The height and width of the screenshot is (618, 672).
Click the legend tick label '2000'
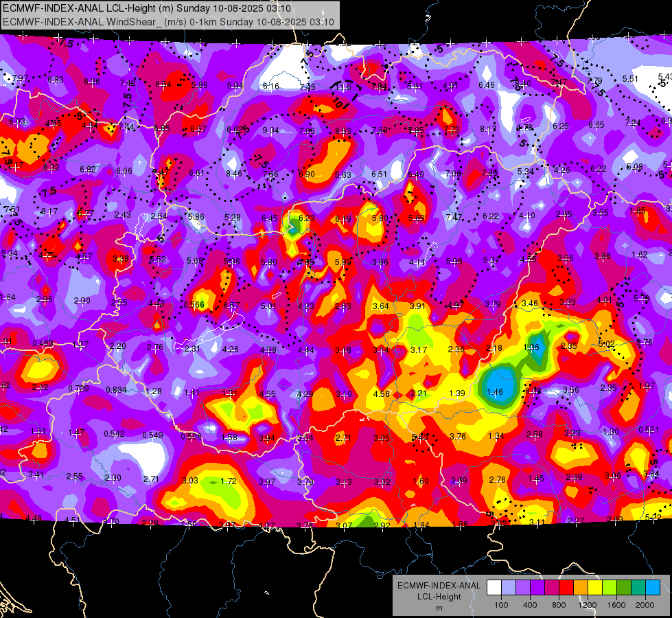(645, 605)
